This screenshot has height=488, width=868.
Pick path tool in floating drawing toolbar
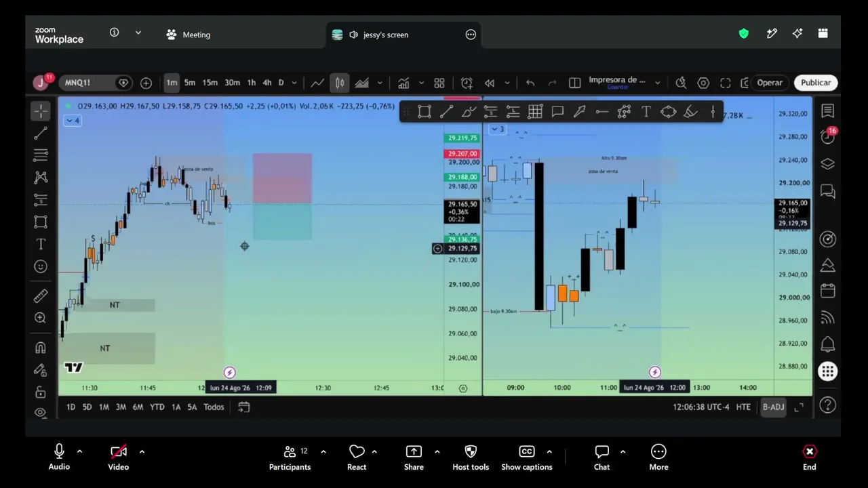click(624, 113)
